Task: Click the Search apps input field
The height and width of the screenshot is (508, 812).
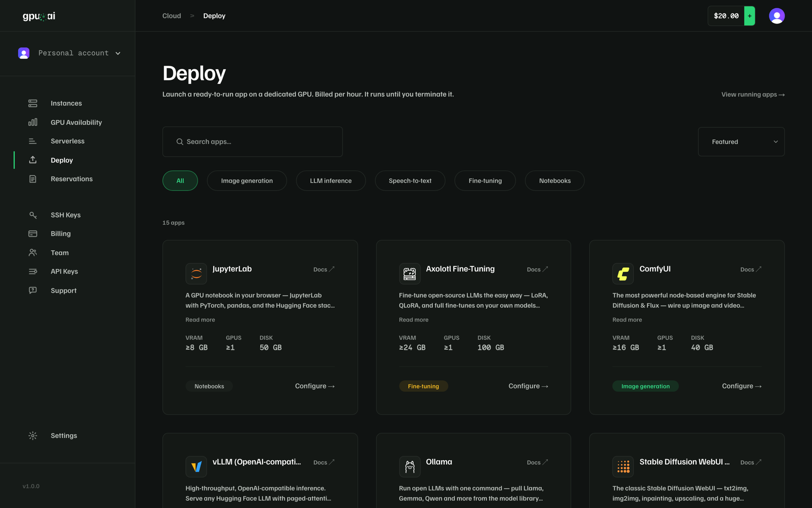Action: coord(253,142)
